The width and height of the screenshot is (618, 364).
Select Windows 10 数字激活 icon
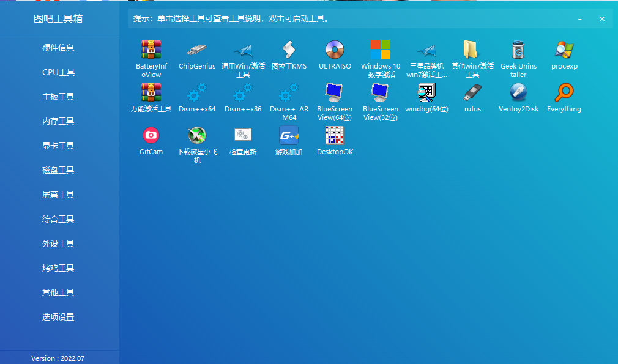coord(380,50)
